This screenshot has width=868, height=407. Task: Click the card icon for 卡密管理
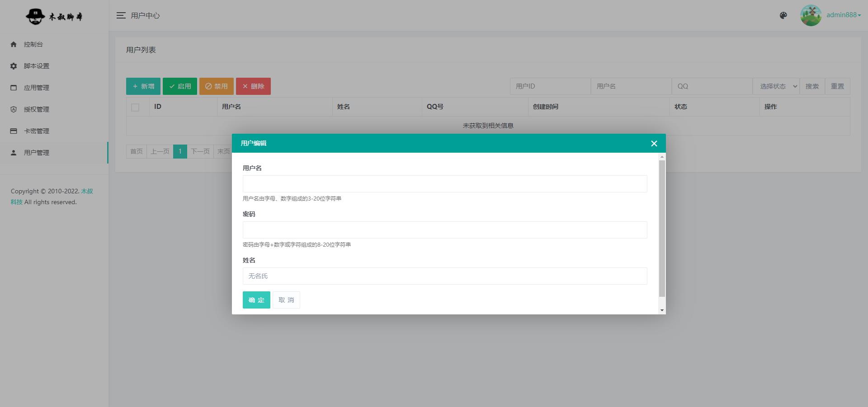14,131
